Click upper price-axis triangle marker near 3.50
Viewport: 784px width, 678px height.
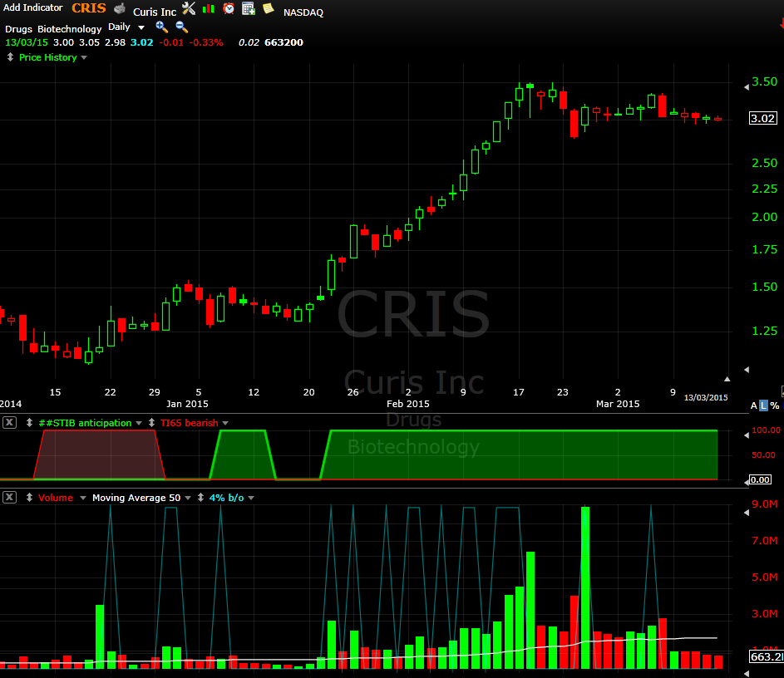[x=747, y=87]
